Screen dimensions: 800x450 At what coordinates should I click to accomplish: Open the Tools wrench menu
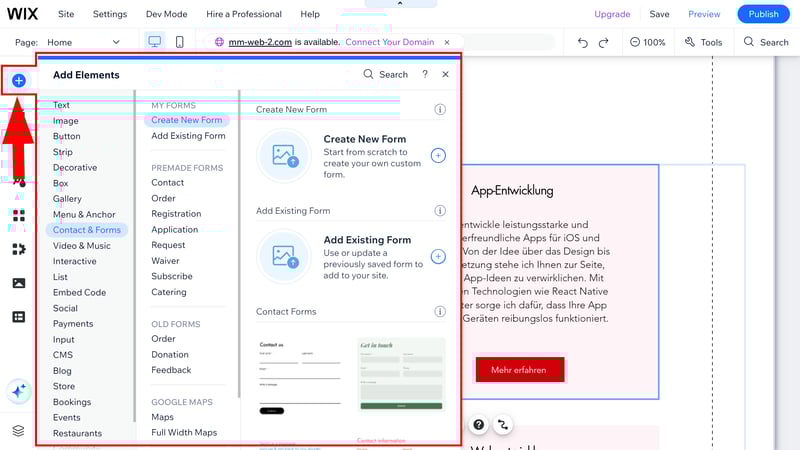(704, 42)
